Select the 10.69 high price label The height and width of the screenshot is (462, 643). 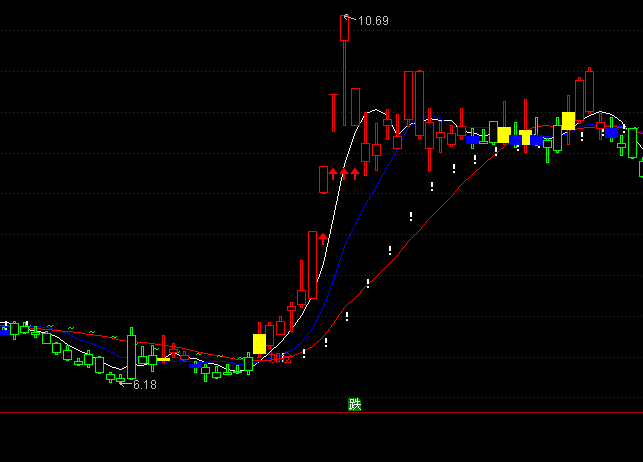coord(373,20)
